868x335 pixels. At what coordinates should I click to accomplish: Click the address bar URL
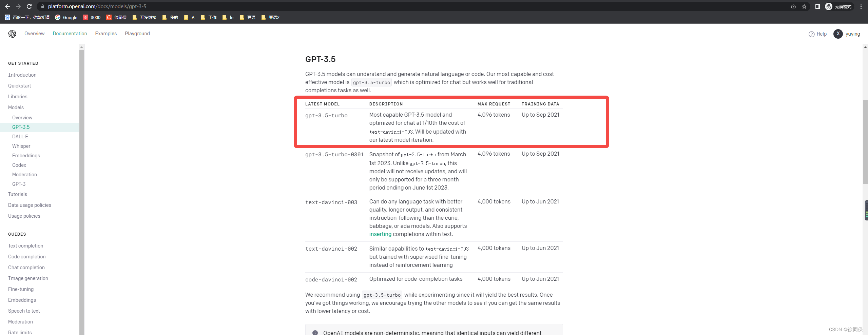97,6
